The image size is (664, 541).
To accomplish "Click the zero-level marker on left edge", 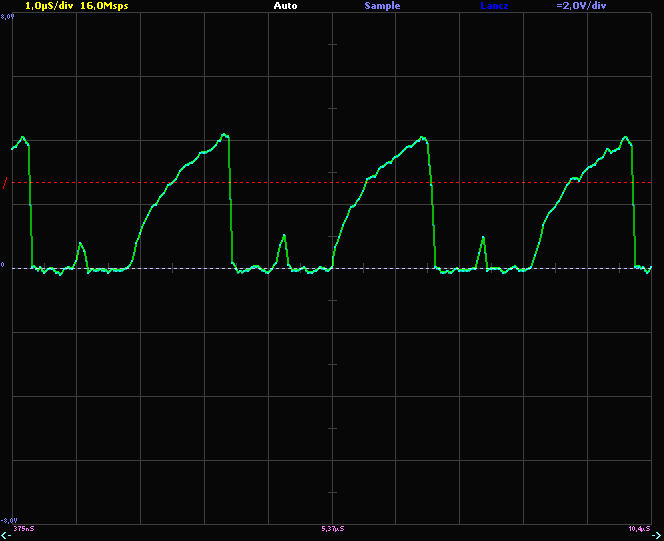I will pos(4,267).
